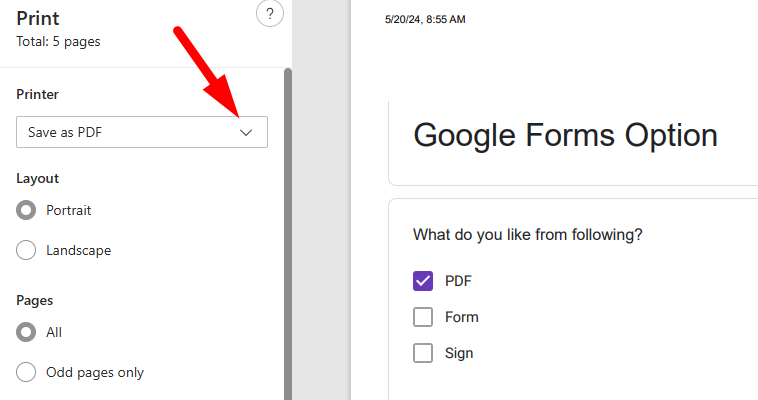The height and width of the screenshot is (400, 758).
Task: Select the Portrait layout option
Action: [27, 211]
